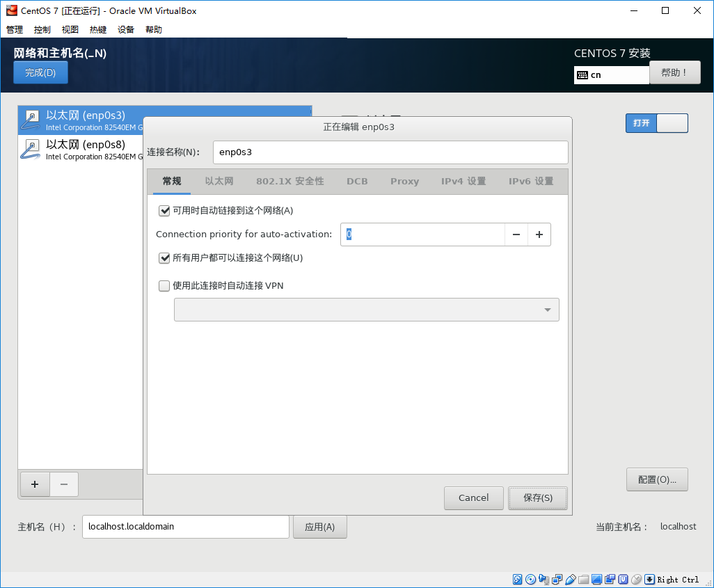Viewport: 714px width, 588px height.
Task: Click the 保存(S) button
Action: pyautogui.click(x=538, y=498)
